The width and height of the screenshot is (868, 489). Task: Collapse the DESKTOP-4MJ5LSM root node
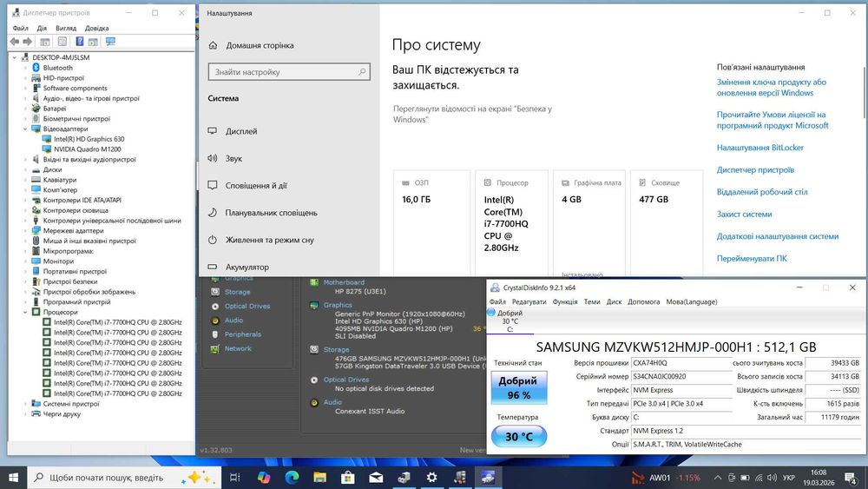pyautogui.click(x=15, y=57)
